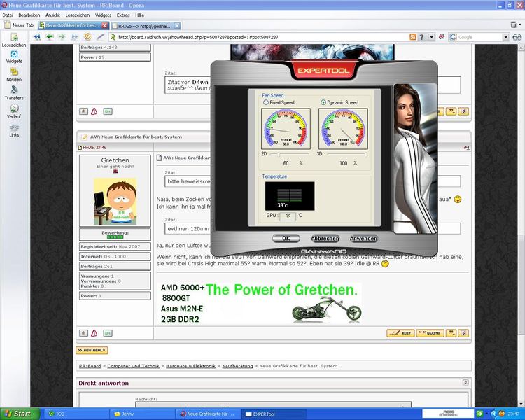Open the RR:Board breadcrumb link
This screenshot has height=420, width=525.
click(90, 365)
